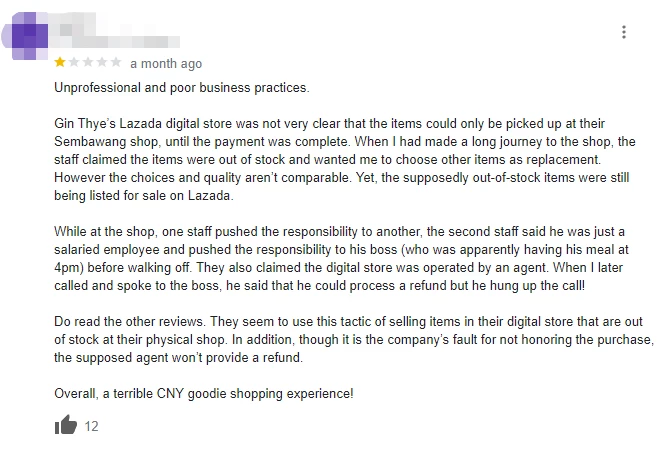The image size is (664, 455).
Task: Click the paragraph starting 'Gin Thye's Lazada'
Action: pyautogui.click(x=345, y=160)
